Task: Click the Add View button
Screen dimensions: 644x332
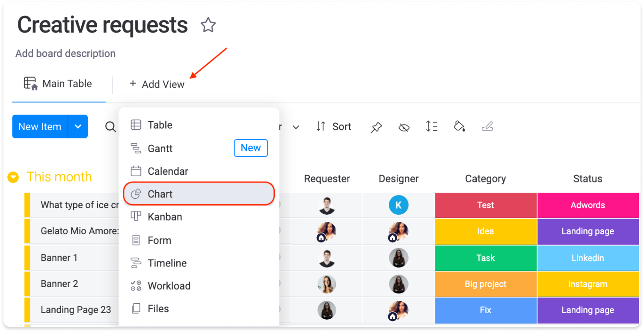Action: coord(157,84)
